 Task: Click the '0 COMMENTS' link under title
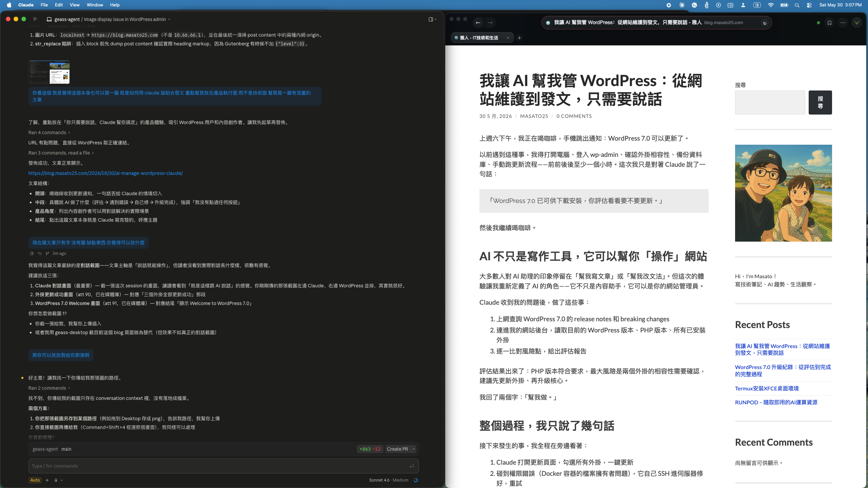pyautogui.click(x=574, y=116)
